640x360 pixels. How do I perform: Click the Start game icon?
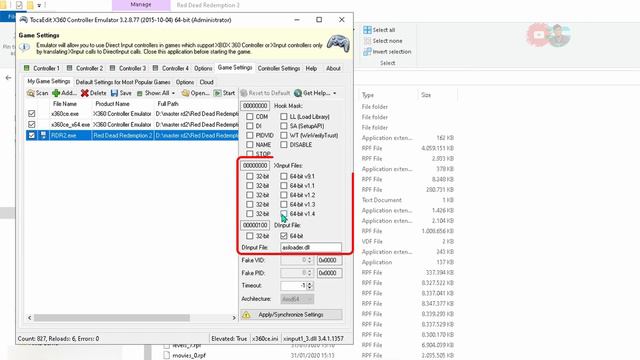tap(218, 93)
